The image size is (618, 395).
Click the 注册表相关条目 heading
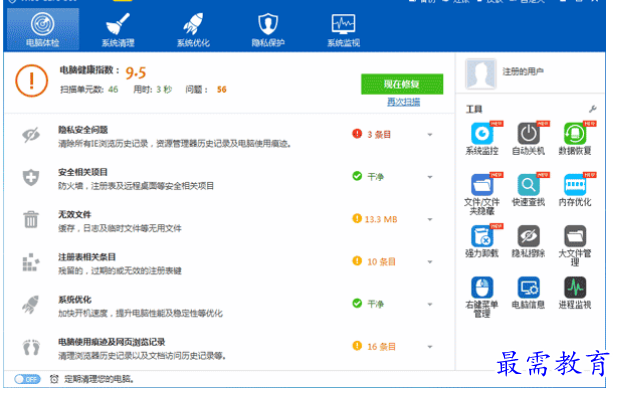tap(87, 257)
